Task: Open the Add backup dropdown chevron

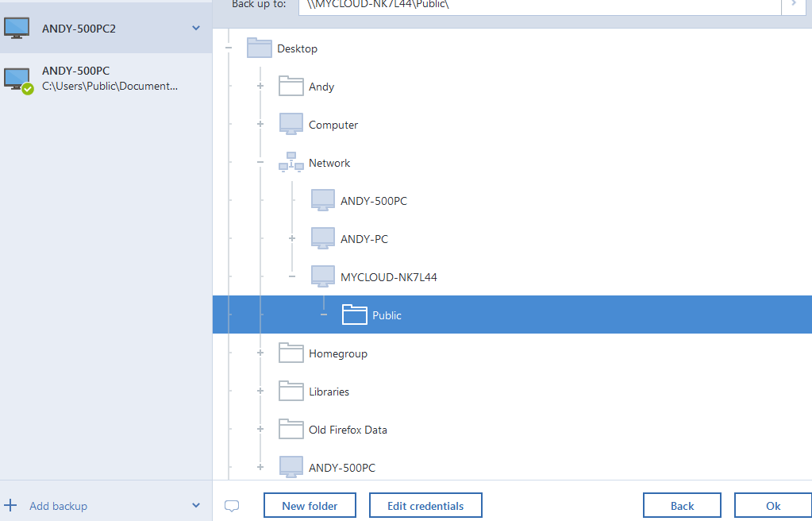Action: pos(196,506)
